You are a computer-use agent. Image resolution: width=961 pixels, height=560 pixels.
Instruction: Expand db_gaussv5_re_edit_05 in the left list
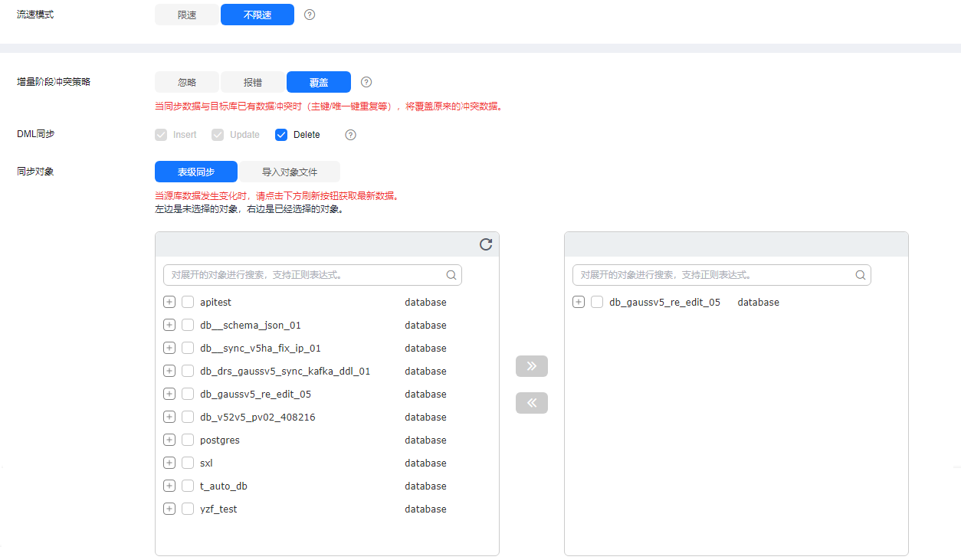[x=169, y=394]
